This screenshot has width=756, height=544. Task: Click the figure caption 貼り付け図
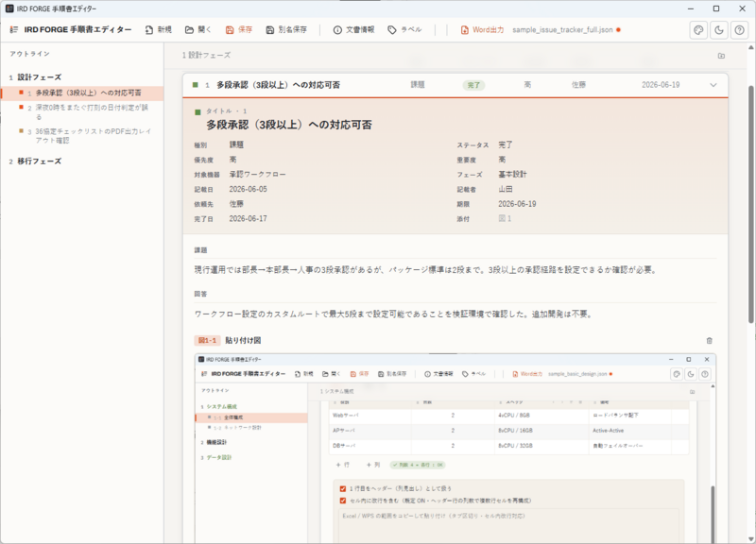click(x=243, y=341)
